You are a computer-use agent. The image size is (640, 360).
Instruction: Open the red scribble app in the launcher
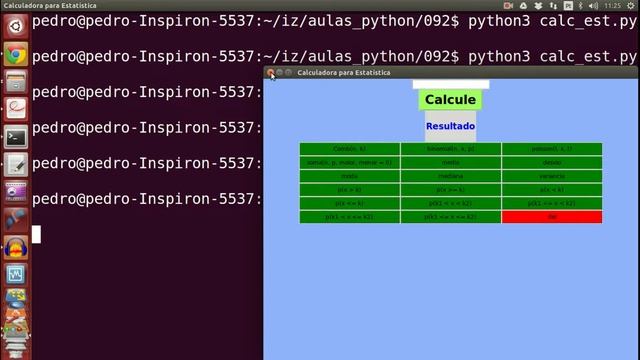click(x=16, y=109)
